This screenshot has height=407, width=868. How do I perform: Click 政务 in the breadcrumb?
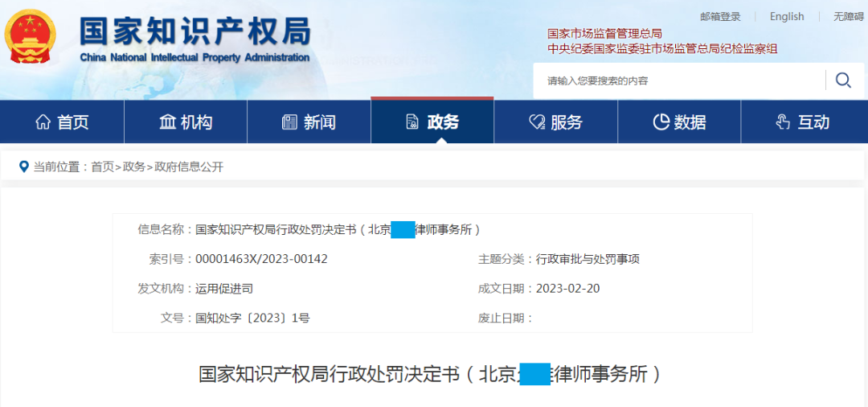tap(134, 166)
